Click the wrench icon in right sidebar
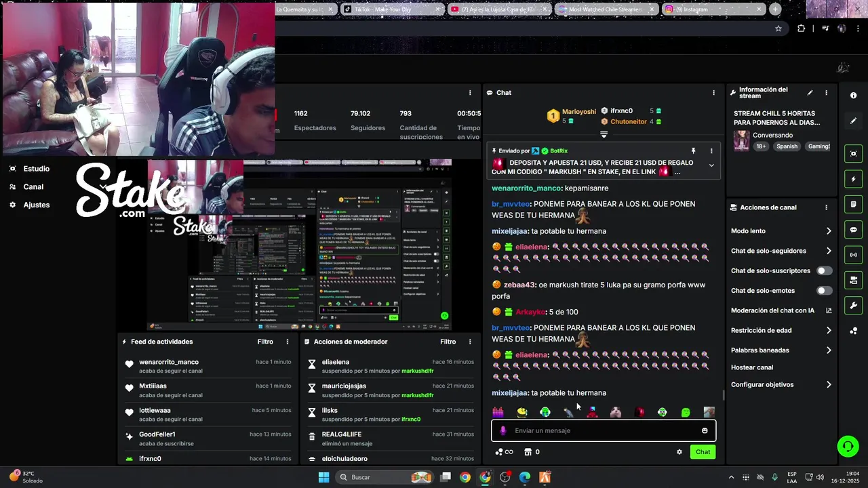Viewport: 868px width, 488px height. coord(853,305)
